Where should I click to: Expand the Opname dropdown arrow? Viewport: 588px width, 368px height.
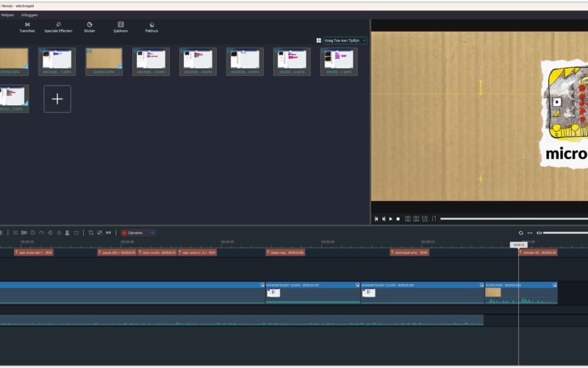pyautogui.click(x=151, y=233)
